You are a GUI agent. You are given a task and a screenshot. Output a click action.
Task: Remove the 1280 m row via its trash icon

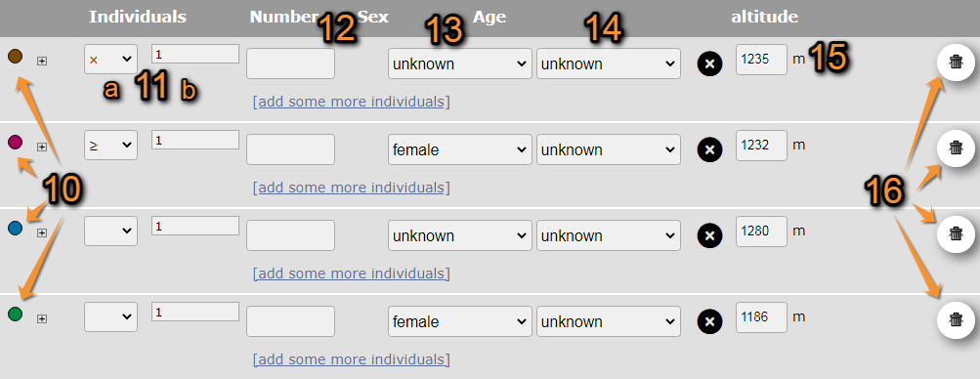[956, 234]
